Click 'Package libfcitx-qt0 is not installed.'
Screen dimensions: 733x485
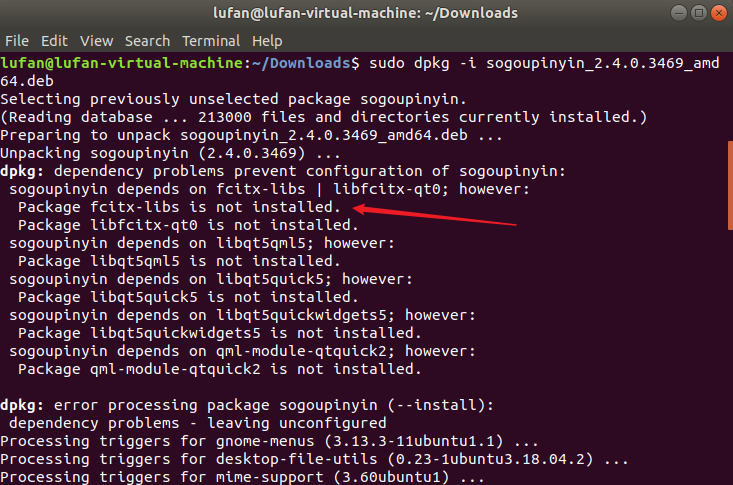(x=188, y=225)
